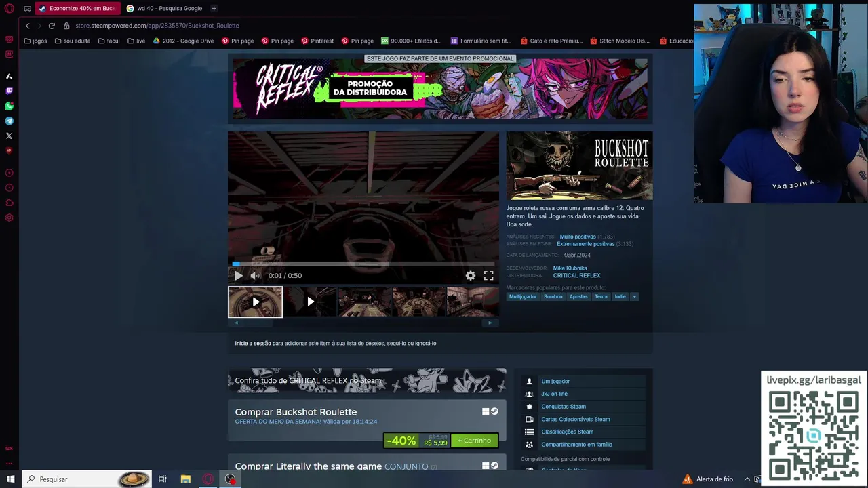Select the Sombrio tag
868x488 pixels.
click(x=553, y=297)
